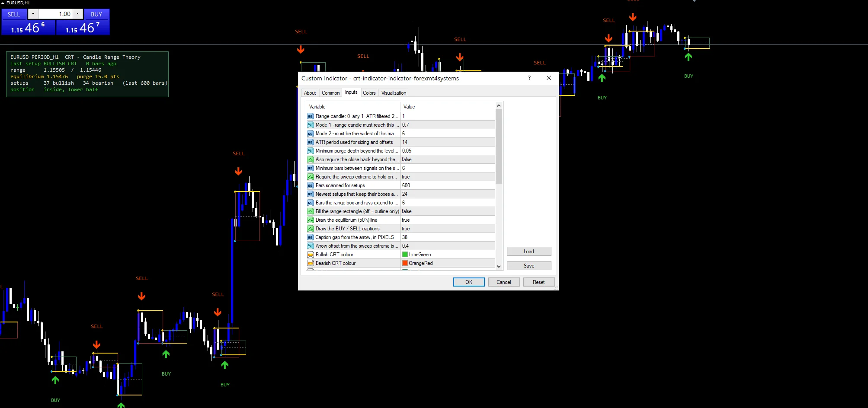The width and height of the screenshot is (868, 408).
Task: Open the Colors tab
Action: [369, 93]
